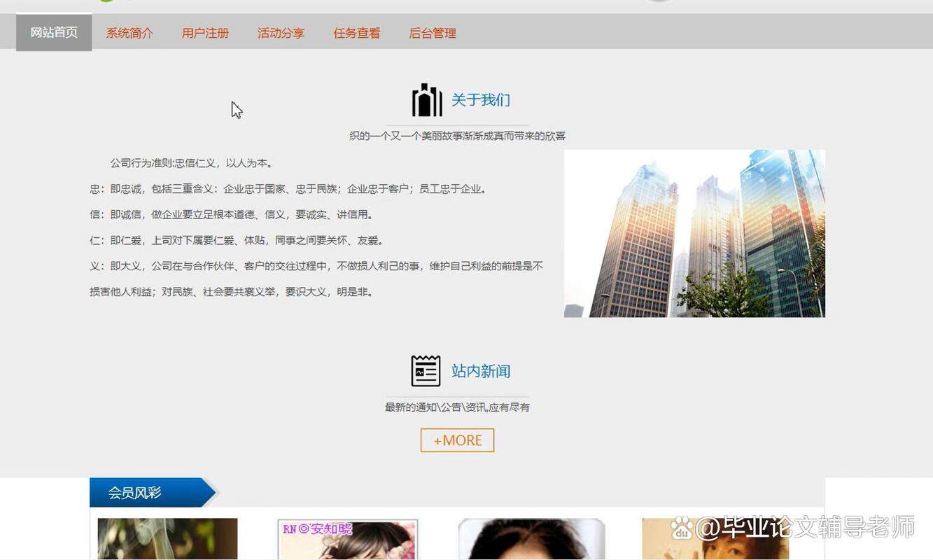The width and height of the screenshot is (933, 560).
Task: Open the 用户注册 menu item
Action: pos(205,33)
